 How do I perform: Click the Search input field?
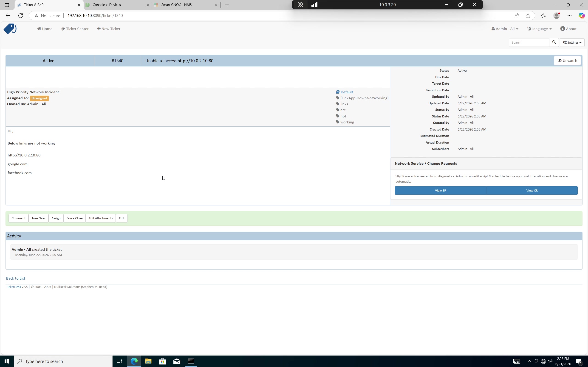pos(529,42)
